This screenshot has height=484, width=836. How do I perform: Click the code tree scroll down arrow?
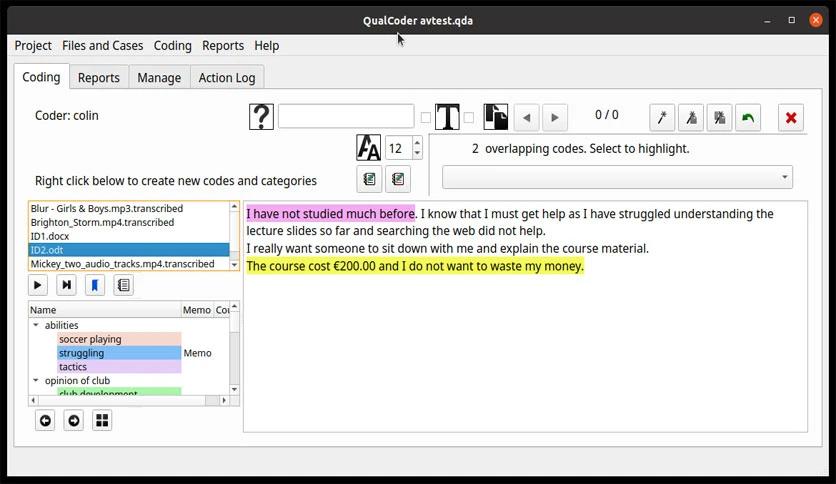(234, 390)
